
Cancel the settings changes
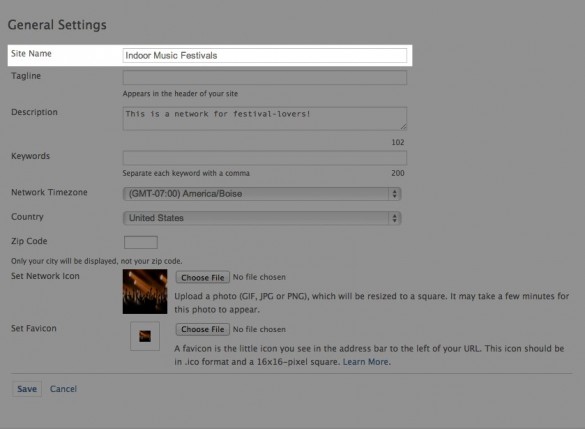pyautogui.click(x=63, y=389)
